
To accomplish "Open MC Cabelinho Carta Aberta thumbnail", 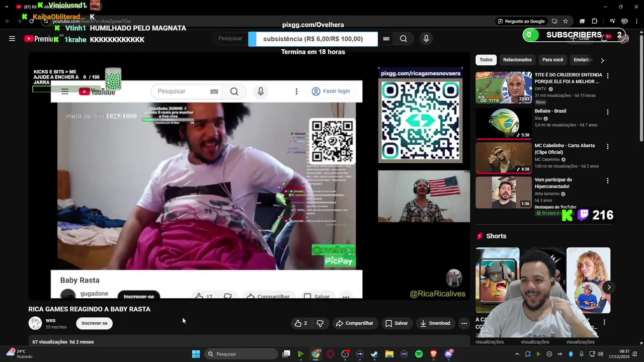I will click(504, 158).
